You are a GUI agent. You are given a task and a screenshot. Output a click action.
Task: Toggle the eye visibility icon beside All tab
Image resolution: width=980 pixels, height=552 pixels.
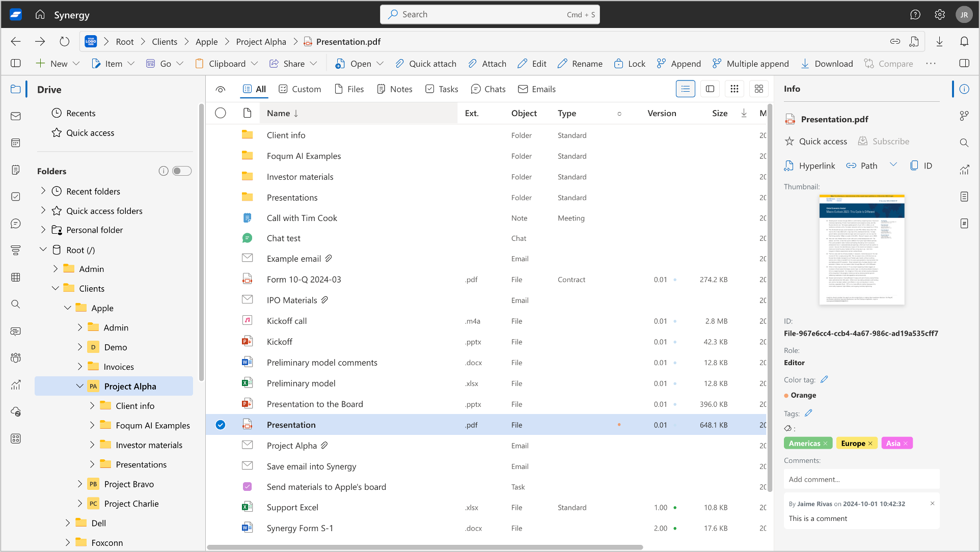click(x=221, y=89)
